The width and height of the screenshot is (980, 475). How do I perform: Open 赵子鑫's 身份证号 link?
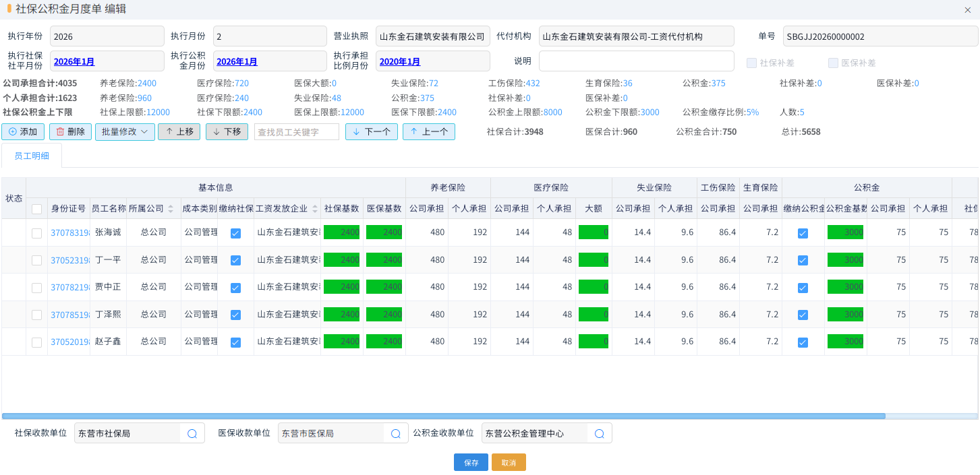(70, 342)
